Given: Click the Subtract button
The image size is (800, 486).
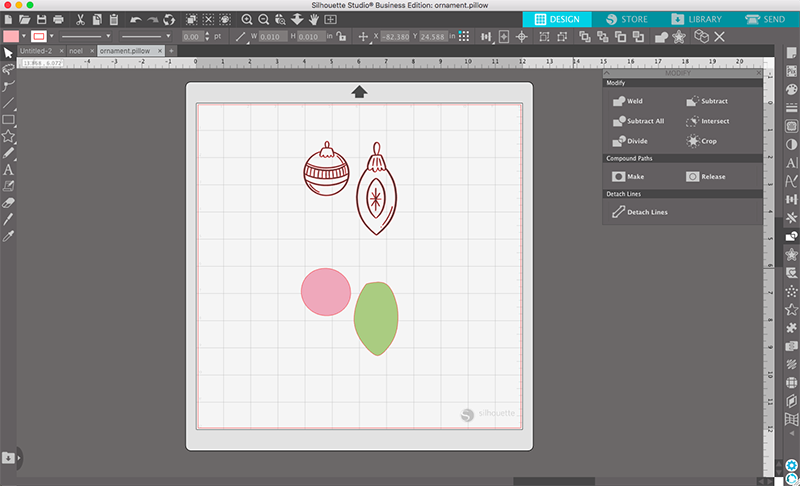Looking at the screenshot, I should pos(707,101).
